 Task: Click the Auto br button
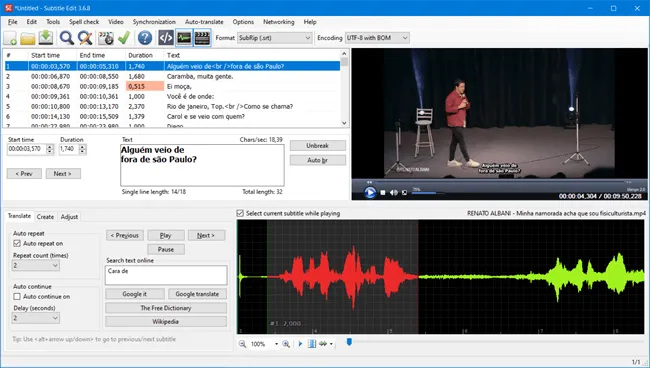click(x=318, y=160)
